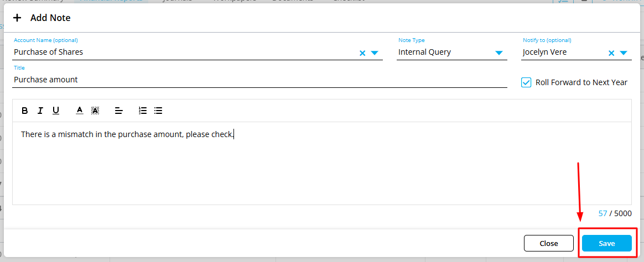This screenshot has height=262, width=644.
Task: Click the Account Name text field
Action: (183, 53)
